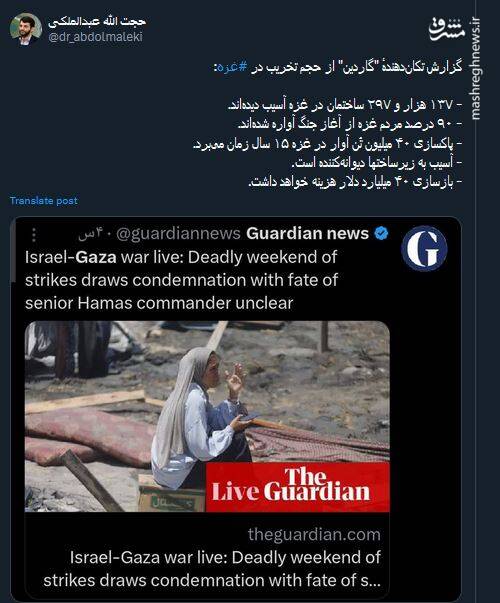Click the quoted tweet headline text
Image resolution: width=500 pixels, height=603 pixels.
(182, 280)
